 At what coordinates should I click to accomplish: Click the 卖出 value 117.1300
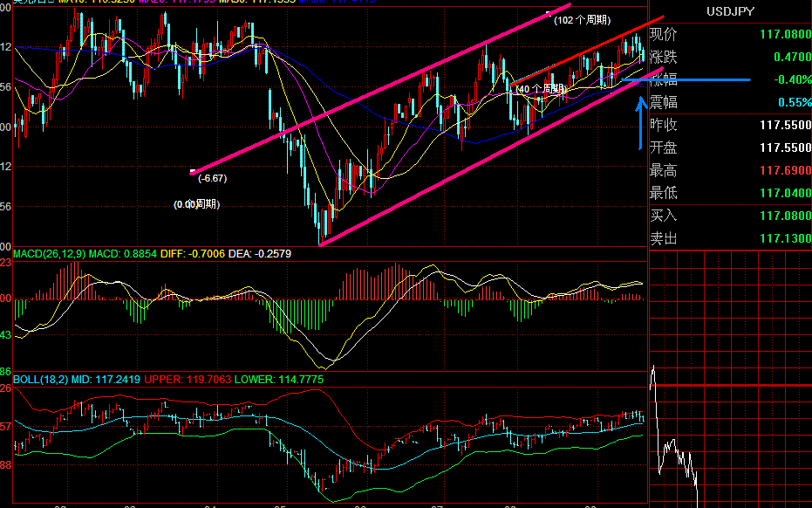tap(786, 238)
